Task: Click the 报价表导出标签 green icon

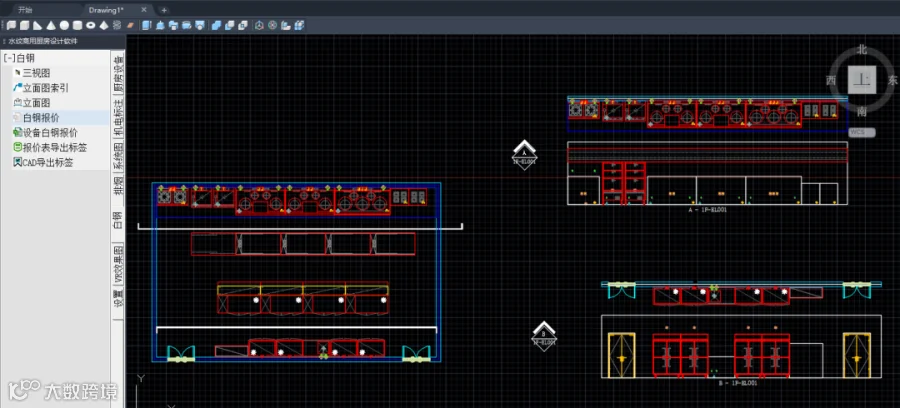Action: 17,147
